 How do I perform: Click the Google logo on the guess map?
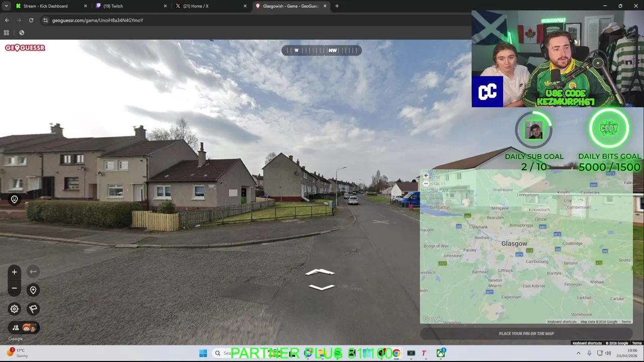click(432, 319)
